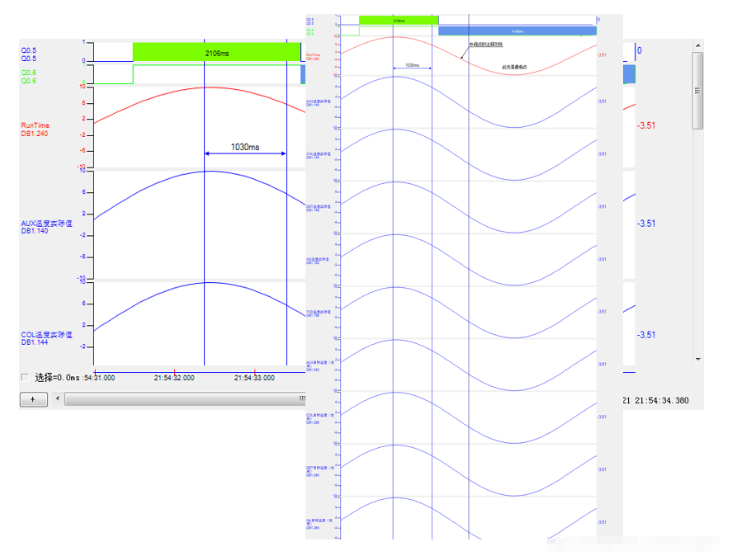756x556 pixels.
Task: Select the large AUX温度实际值 DB1.140 label
Action: [46, 227]
